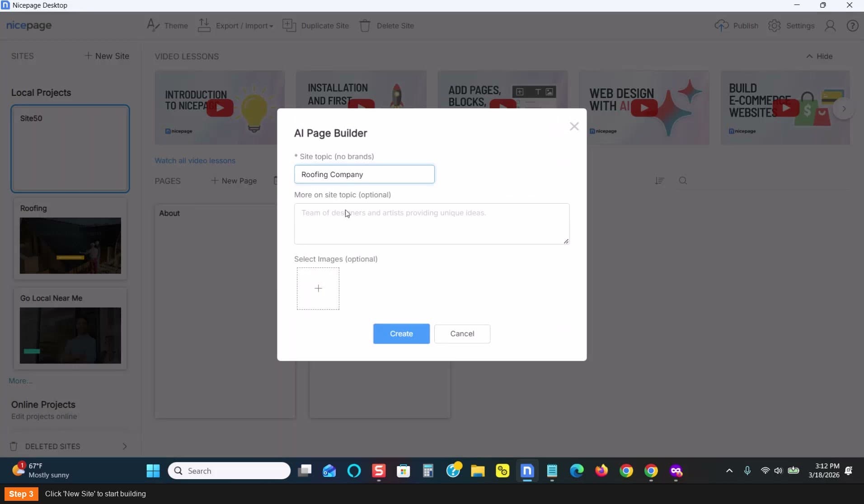864x504 pixels.
Task: Click New Site in Sites panel
Action: (x=107, y=56)
